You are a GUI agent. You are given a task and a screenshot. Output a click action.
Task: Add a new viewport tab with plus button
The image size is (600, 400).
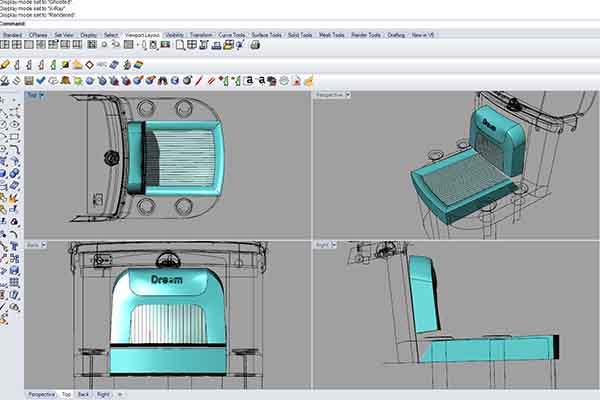[x=120, y=394]
